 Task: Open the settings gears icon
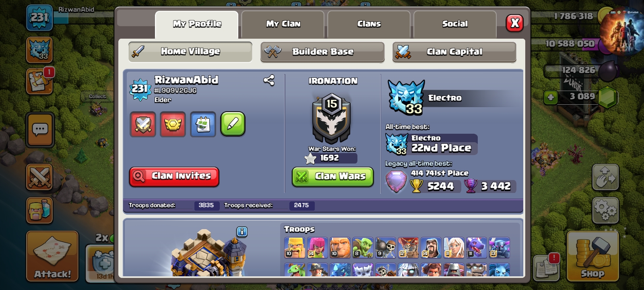[x=605, y=210]
